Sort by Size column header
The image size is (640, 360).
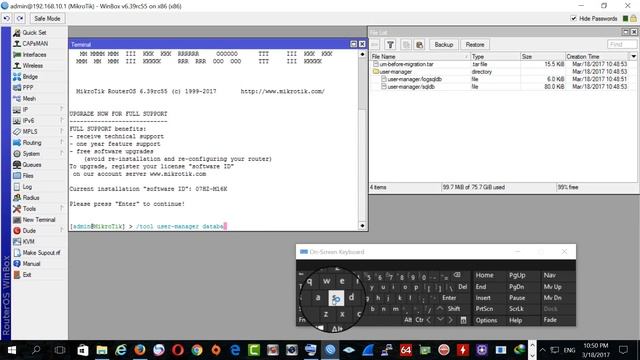point(542,56)
